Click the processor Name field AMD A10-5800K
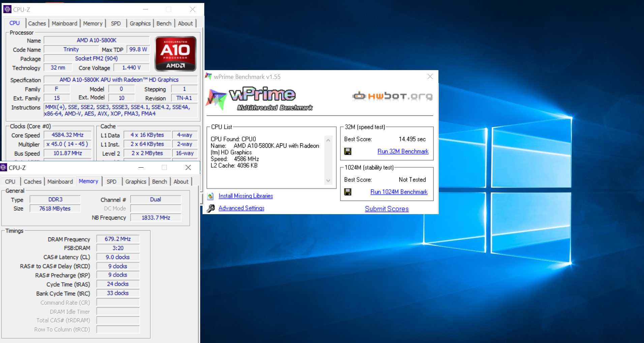Image resolution: width=644 pixels, height=343 pixels. tap(97, 40)
